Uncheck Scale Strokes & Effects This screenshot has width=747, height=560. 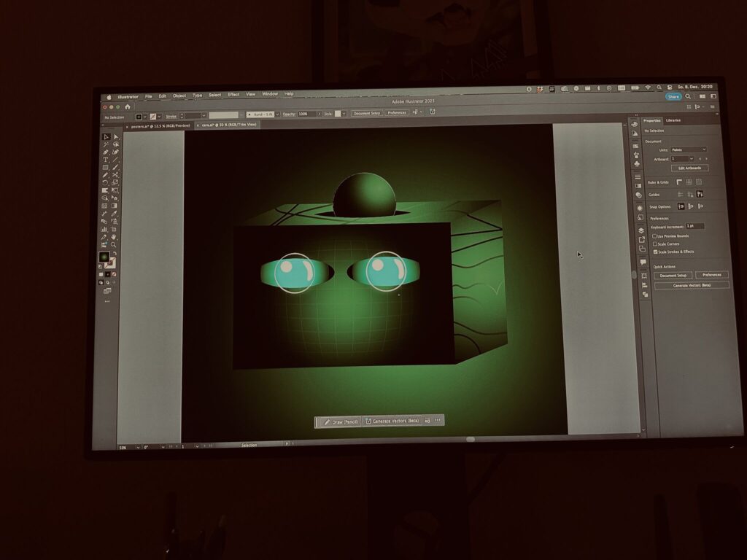coord(655,252)
